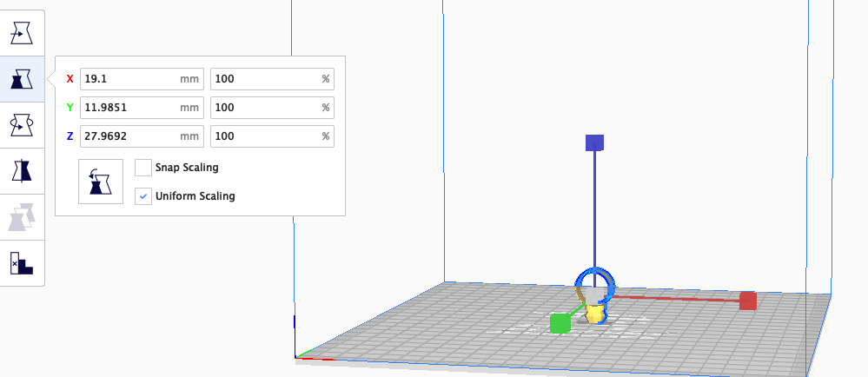Click the blue Z-axis scale handle
This screenshot has height=377, width=868.
594,142
